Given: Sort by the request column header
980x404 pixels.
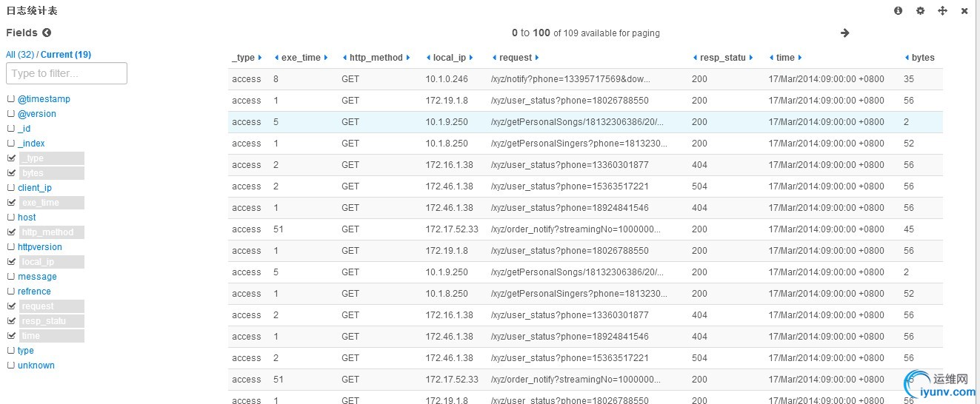Looking at the screenshot, I should [516, 58].
